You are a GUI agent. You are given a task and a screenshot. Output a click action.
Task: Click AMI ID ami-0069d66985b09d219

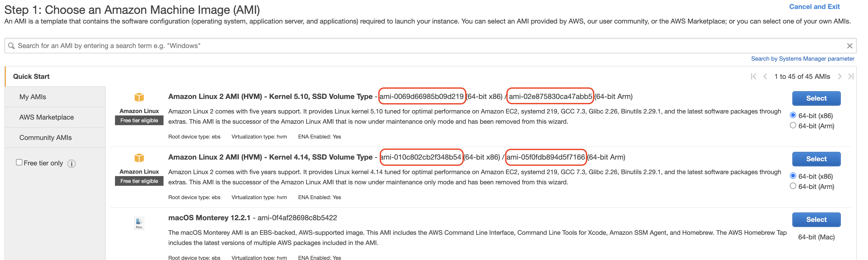(x=422, y=97)
